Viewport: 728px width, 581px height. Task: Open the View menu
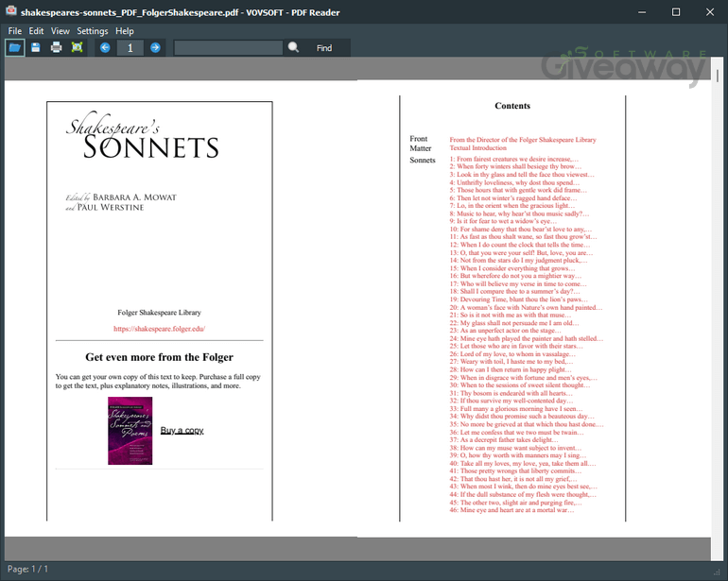[x=61, y=31]
